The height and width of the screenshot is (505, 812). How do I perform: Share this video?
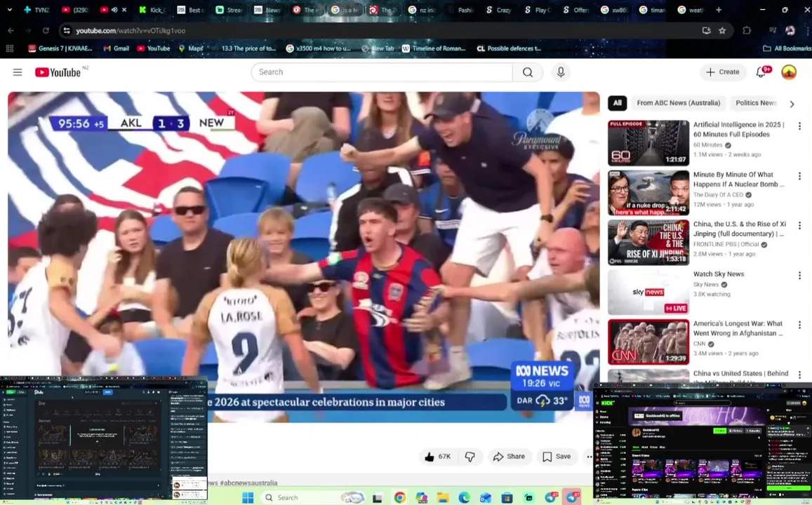[x=510, y=457]
